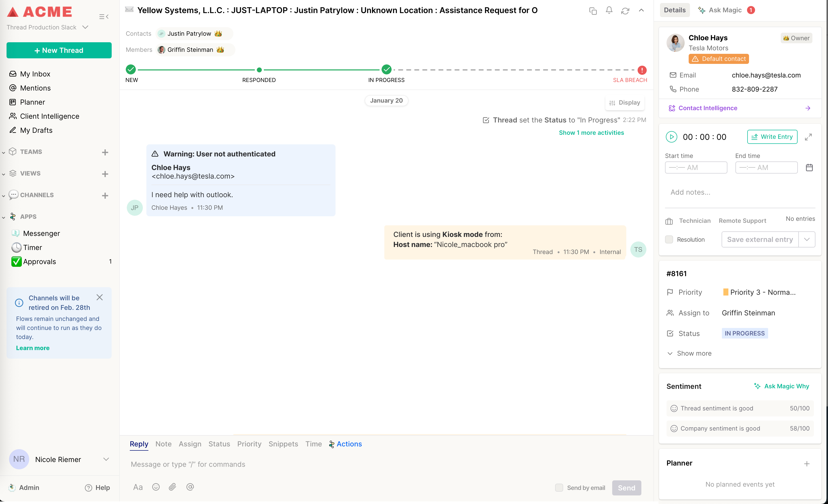
Task: Click the attachment paperclip icon
Action: click(x=172, y=487)
